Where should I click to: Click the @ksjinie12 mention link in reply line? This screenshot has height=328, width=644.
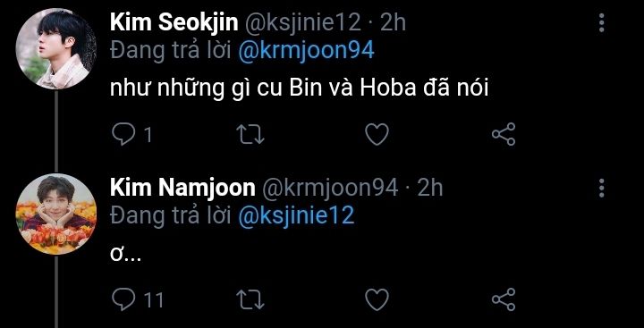tap(296, 215)
